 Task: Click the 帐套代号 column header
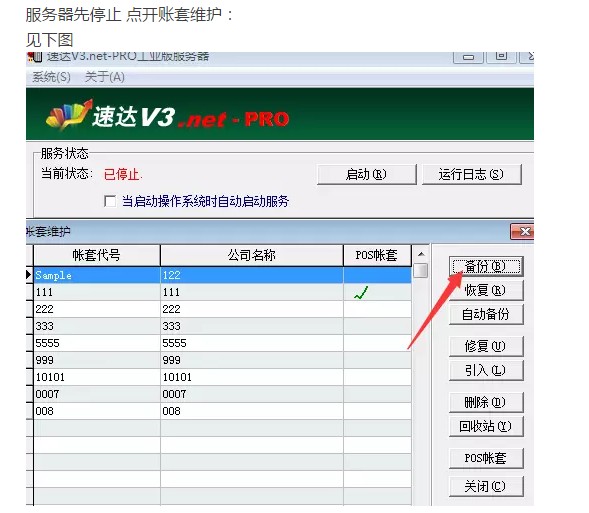tap(97, 255)
